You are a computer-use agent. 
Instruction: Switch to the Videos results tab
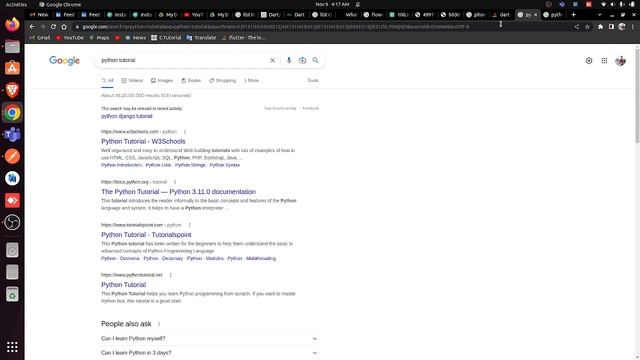click(132, 80)
